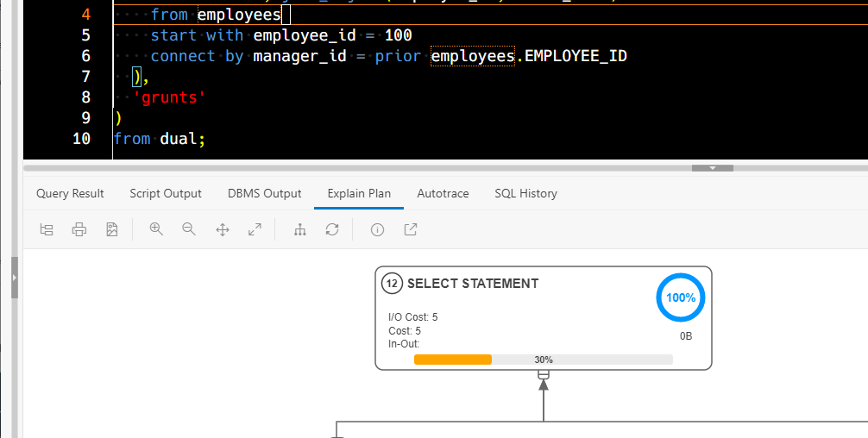The width and height of the screenshot is (868, 438).
Task: Select the Explain Plan tab
Action: coord(359,193)
